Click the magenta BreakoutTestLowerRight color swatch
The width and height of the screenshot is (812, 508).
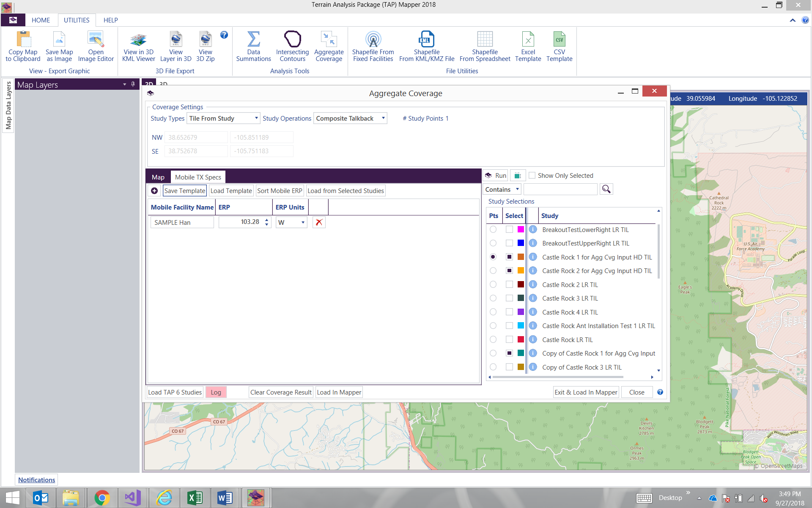pyautogui.click(x=521, y=229)
